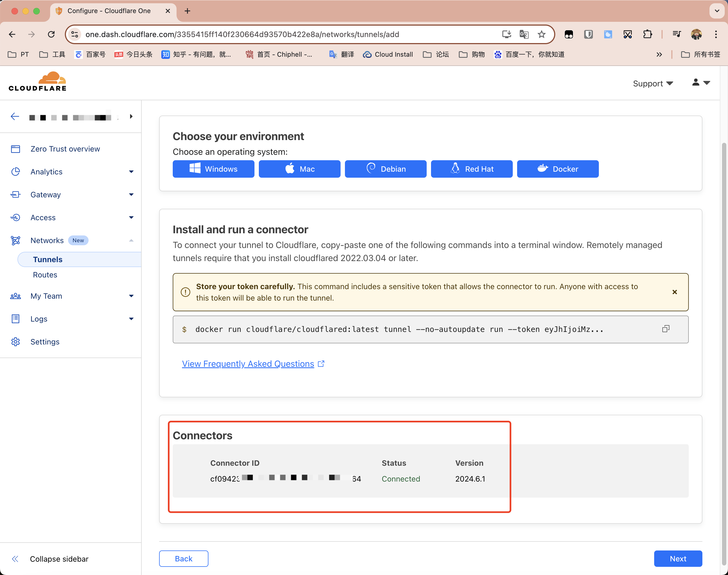Viewport: 728px width, 575px height.
Task: Open Chrome three-dot menu
Action: [716, 34]
